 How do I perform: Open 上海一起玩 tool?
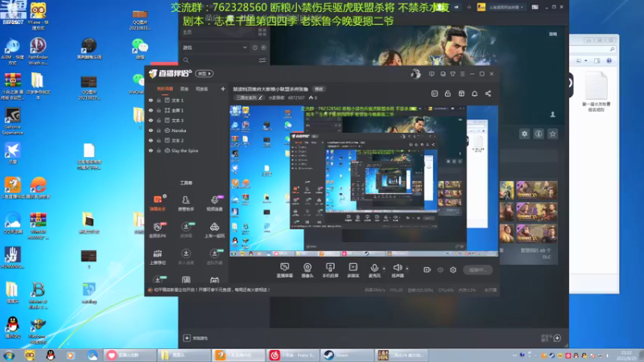pyautogui.click(x=214, y=230)
